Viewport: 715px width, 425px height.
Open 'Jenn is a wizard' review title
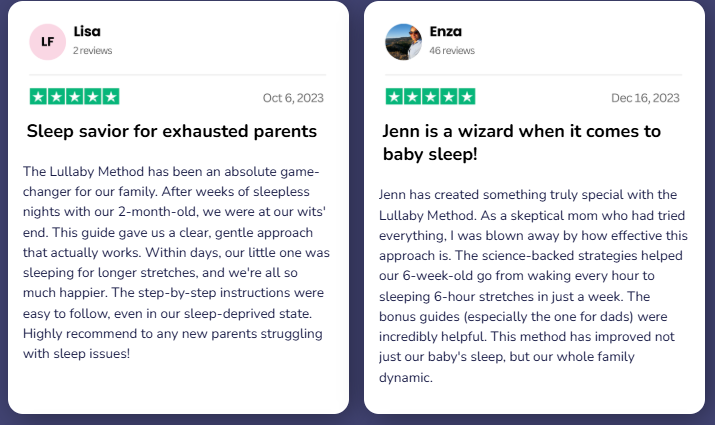522,143
